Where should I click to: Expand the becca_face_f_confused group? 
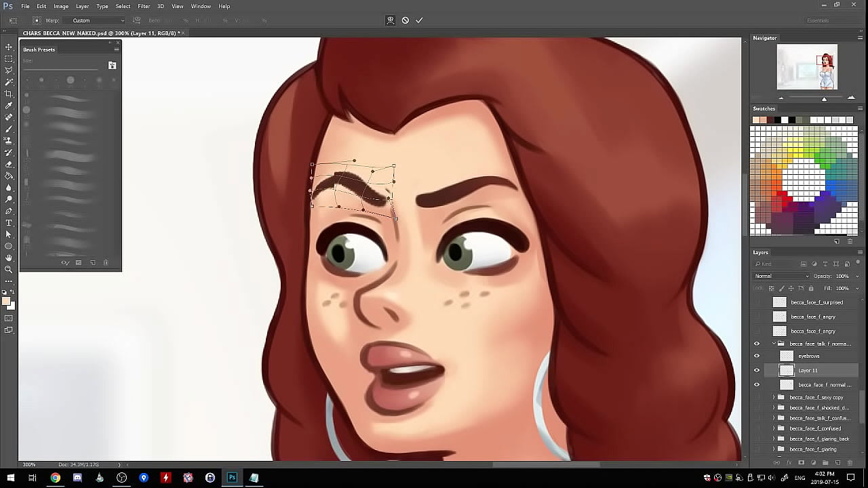(774, 428)
